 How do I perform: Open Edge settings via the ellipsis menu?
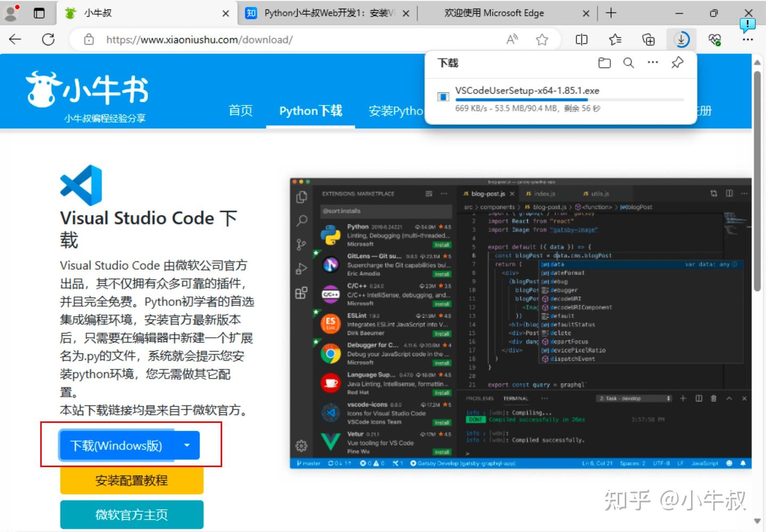pyautogui.click(x=748, y=39)
